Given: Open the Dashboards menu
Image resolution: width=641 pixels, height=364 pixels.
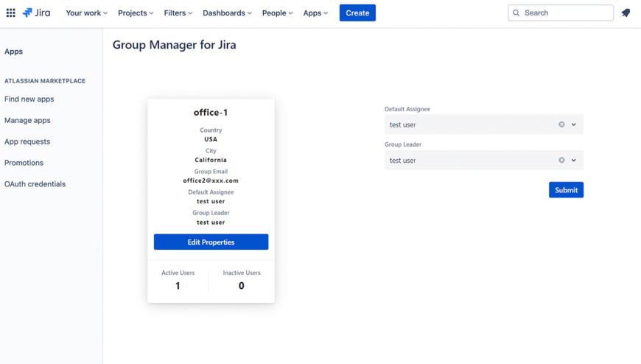Looking at the screenshot, I should 227,13.
